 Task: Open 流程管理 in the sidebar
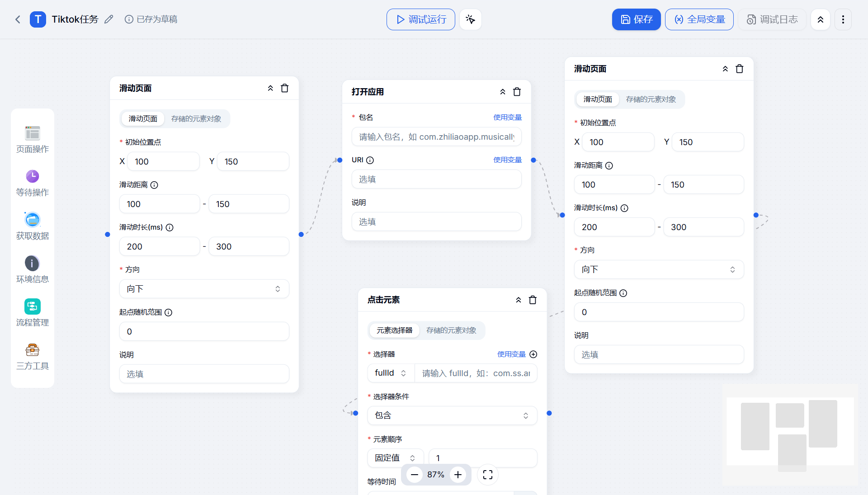tap(32, 313)
